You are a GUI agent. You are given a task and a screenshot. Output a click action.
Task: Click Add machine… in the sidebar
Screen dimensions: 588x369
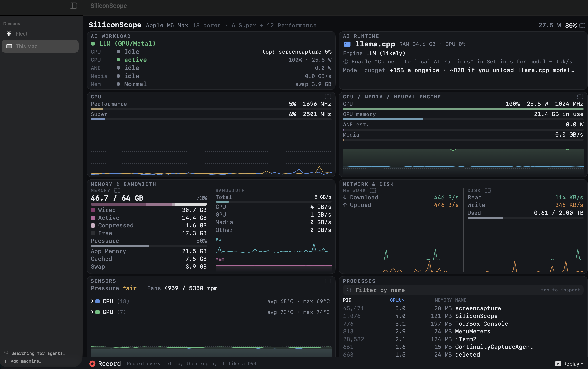click(23, 361)
